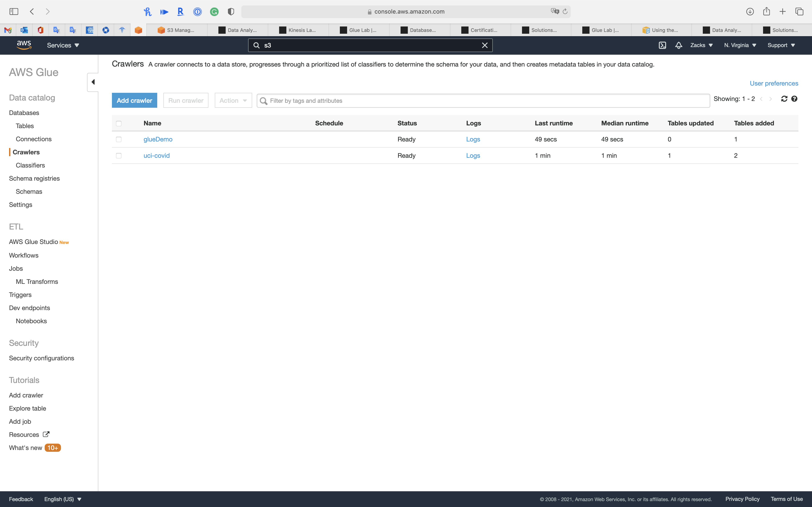Check the uci-covid crawler checkbox
The image size is (812, 507).
coord(119,155)
